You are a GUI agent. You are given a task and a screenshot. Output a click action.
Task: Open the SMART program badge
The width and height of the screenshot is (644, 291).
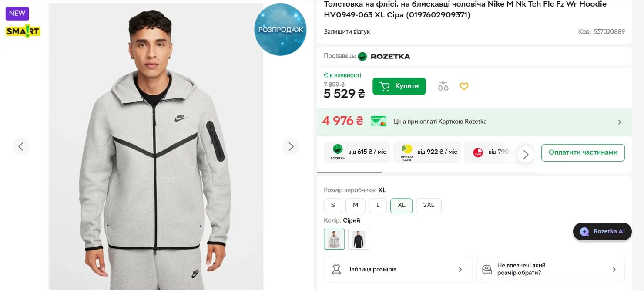23,31
